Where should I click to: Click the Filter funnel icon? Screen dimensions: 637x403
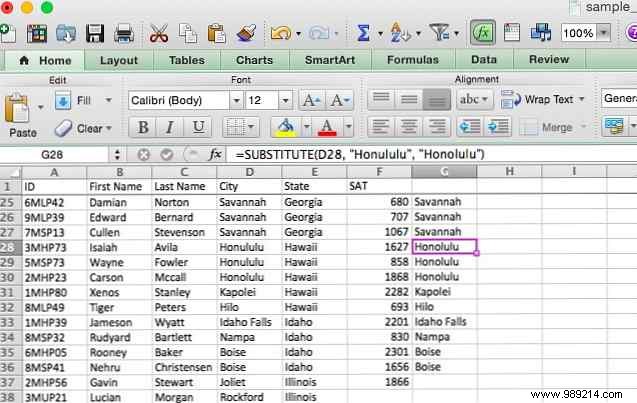440,32
